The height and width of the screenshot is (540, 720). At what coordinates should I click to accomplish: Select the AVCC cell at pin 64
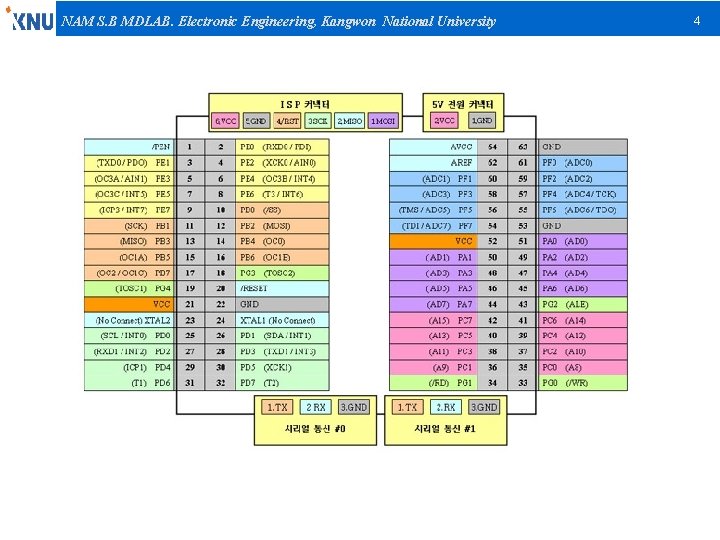(x=433, y=147)
